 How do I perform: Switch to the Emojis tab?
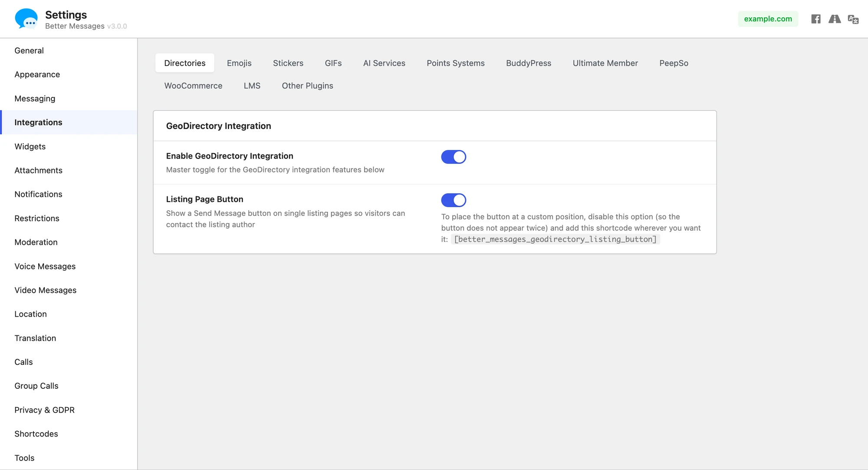coord(239,63)
